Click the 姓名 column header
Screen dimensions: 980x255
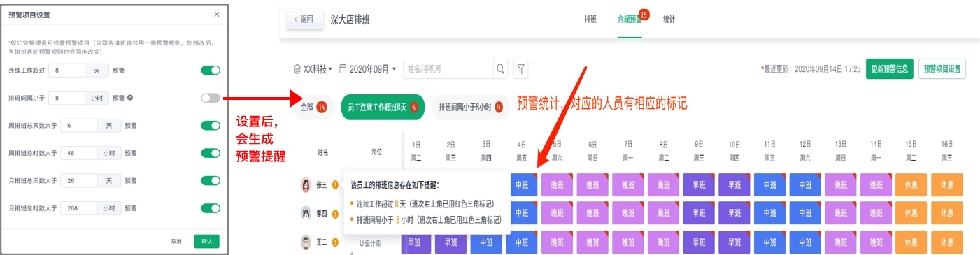click(x=322, y=152)
